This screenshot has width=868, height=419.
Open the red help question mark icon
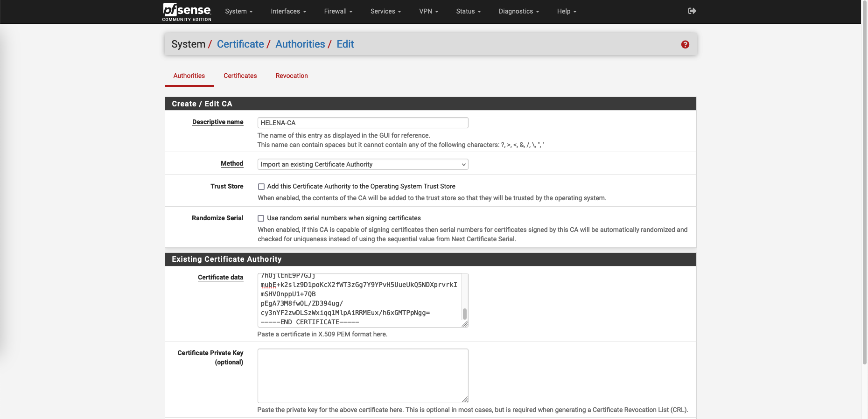tap(685, 44)
